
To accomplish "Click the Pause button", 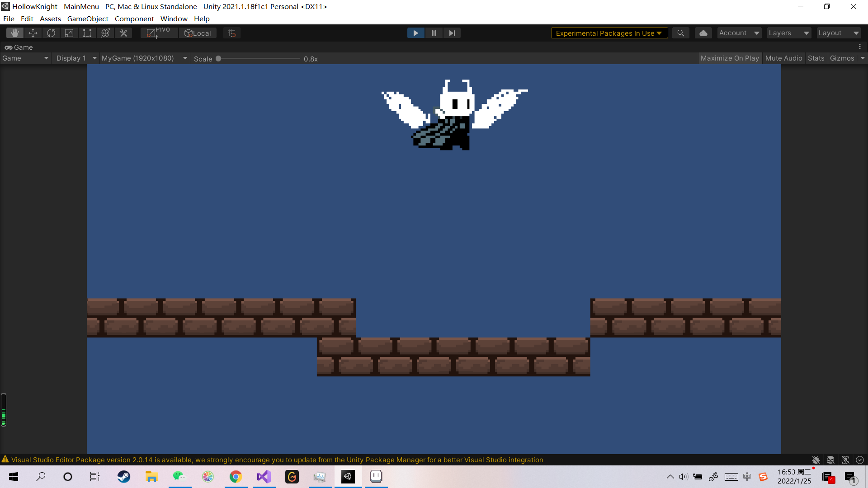I will pos(434,33).
